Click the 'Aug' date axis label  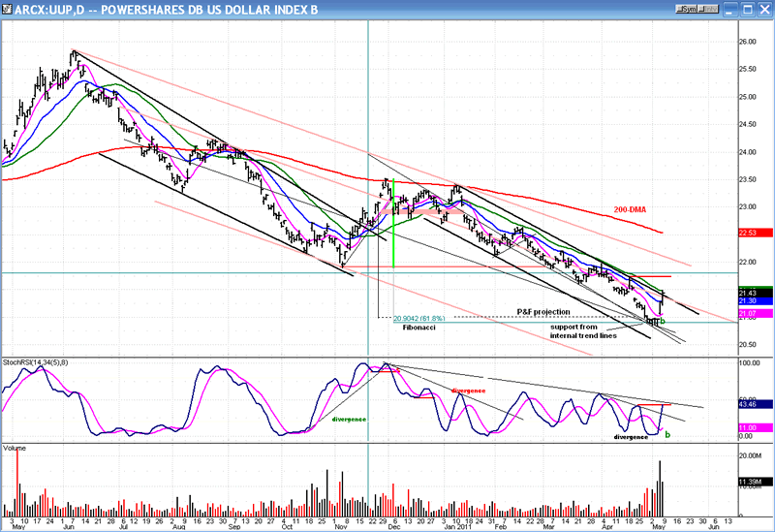point(178,527)
